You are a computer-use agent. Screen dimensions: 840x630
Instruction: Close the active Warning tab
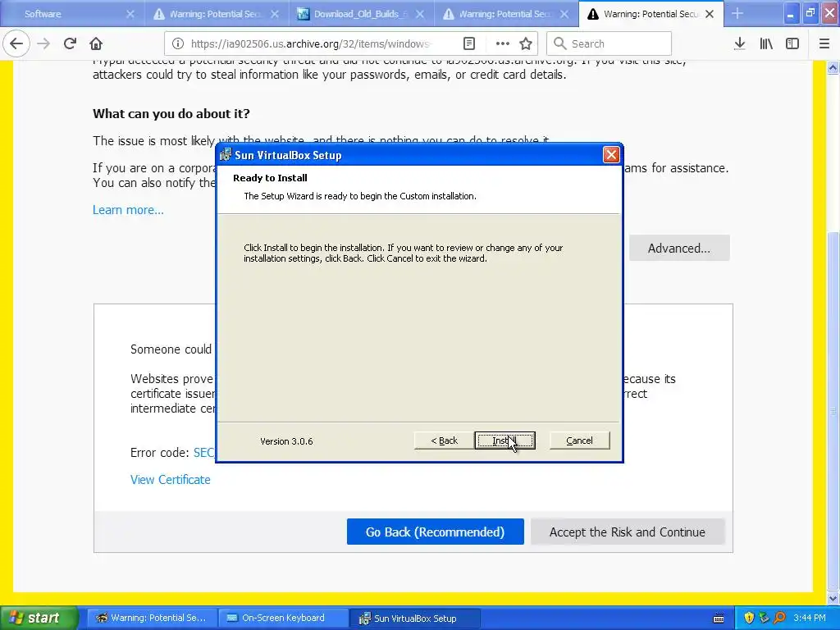coord(710,14)
